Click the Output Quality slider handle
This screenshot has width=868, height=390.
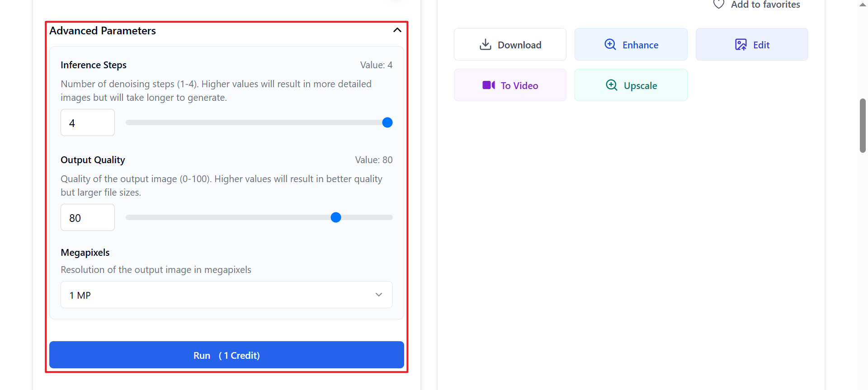pos(335,217)
